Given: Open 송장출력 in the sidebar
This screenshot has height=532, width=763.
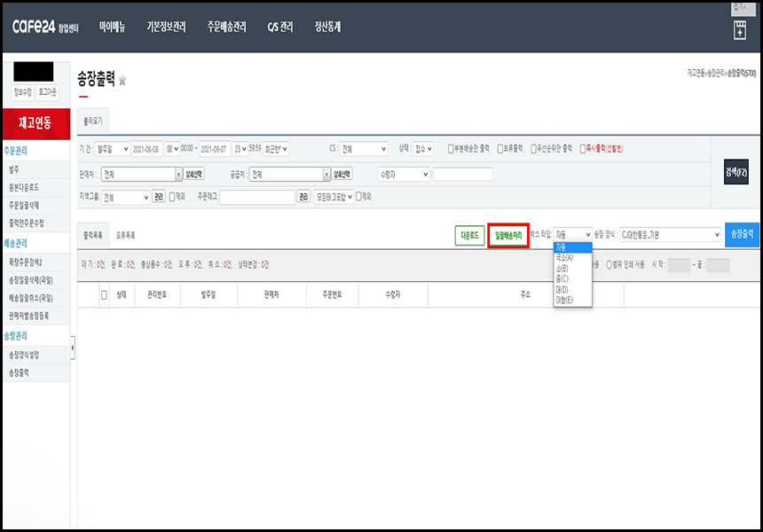Looking at the screenshot, I should click(x=36, y=373).
